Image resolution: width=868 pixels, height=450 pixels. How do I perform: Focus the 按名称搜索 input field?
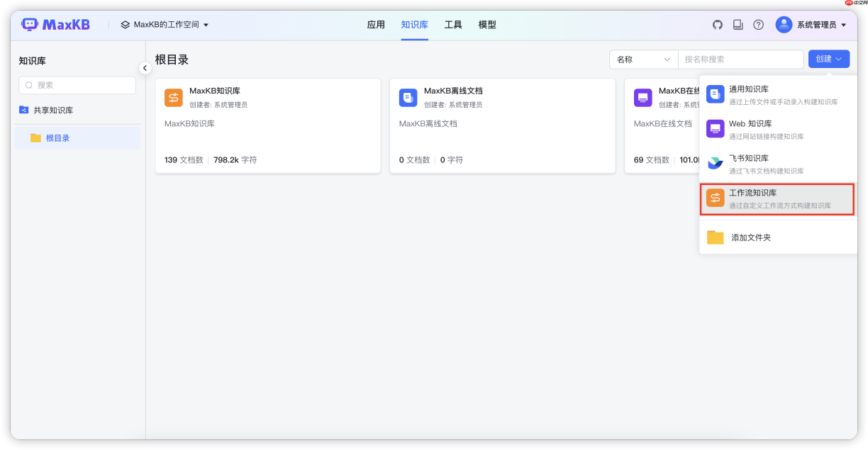[740, 60]
